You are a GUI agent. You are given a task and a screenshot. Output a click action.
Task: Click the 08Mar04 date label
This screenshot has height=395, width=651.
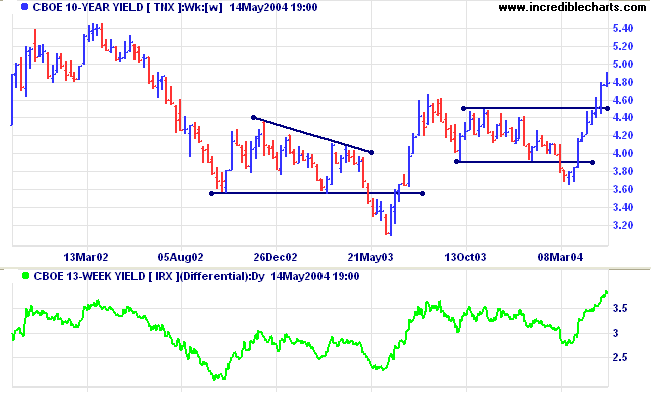pyautogui.click(x=560, y=258)
